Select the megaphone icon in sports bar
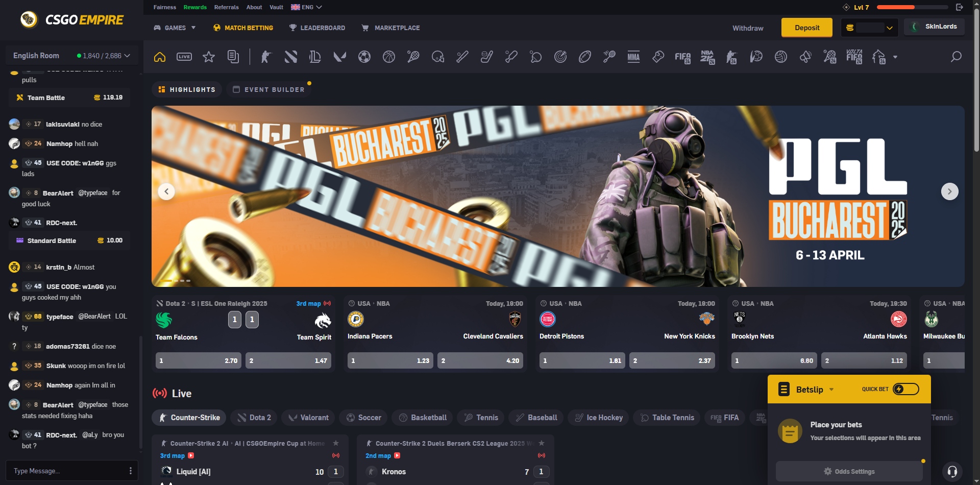 click(x=805, y=57)
